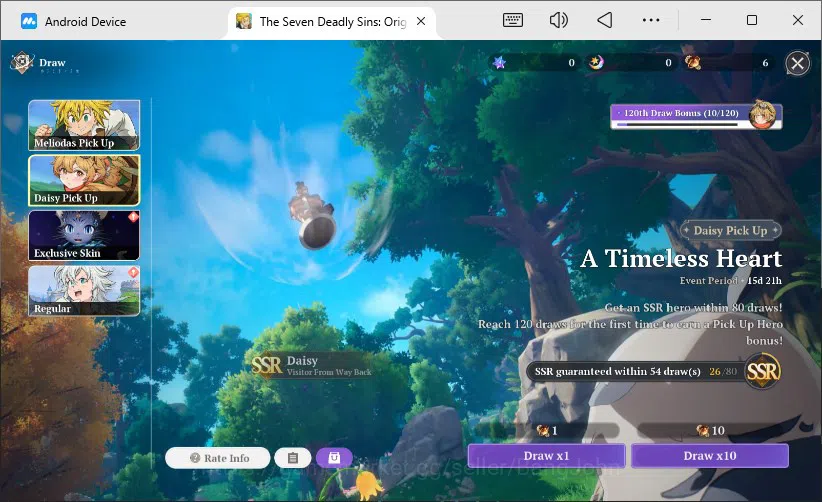822x502 pixels.
Task: Open the Rate Info button
Action: 218,458
